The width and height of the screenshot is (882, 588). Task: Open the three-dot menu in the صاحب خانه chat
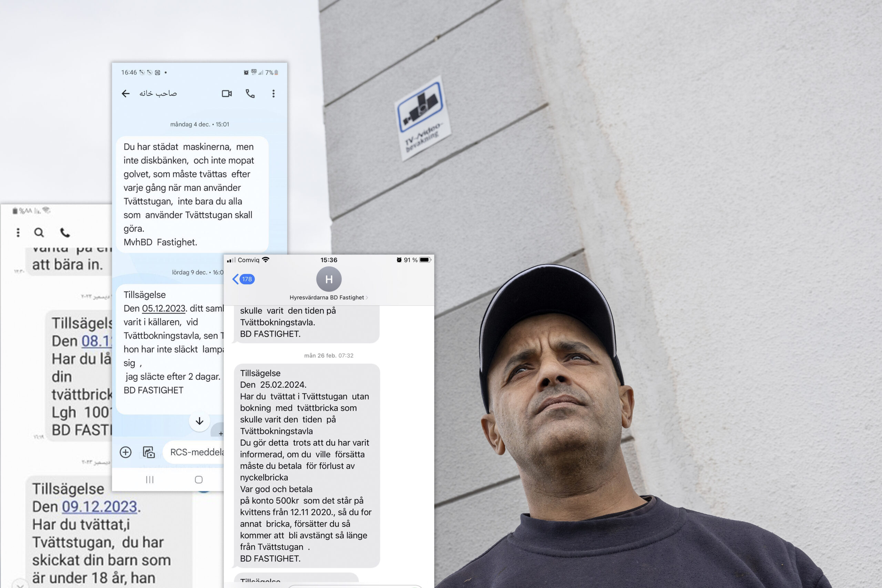coord(273,93)
